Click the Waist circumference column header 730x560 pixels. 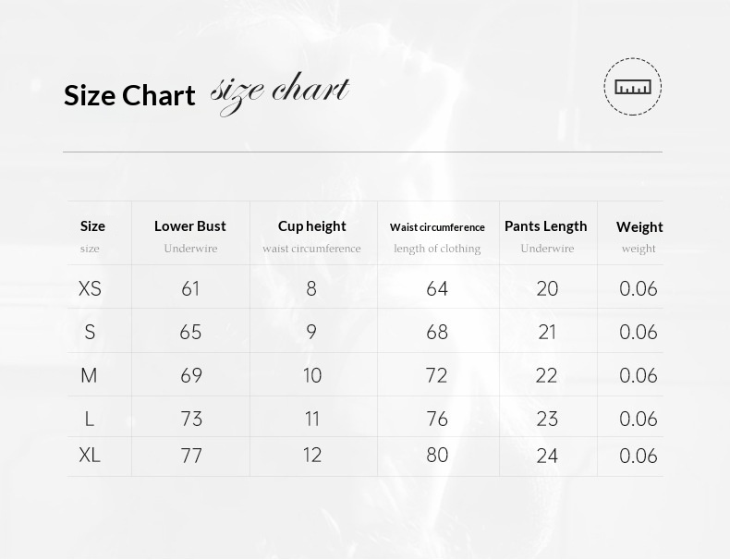pyautogui.click(x=437, y=226)
